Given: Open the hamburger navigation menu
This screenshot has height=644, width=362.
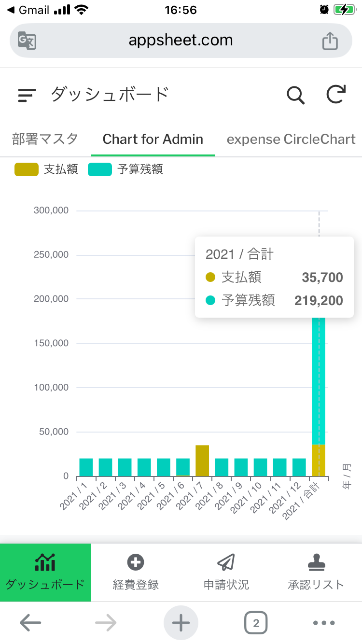Looking at the screenshot, I should click(x=27, y=95).
